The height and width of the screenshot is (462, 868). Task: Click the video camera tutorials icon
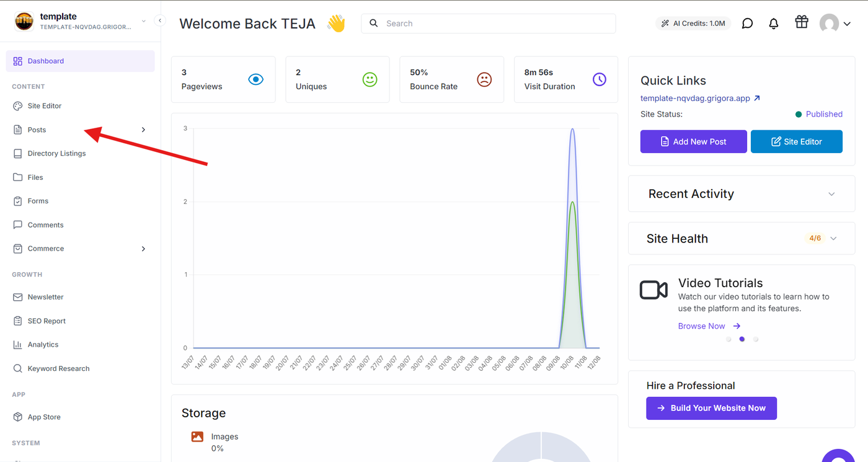[653, 290]
